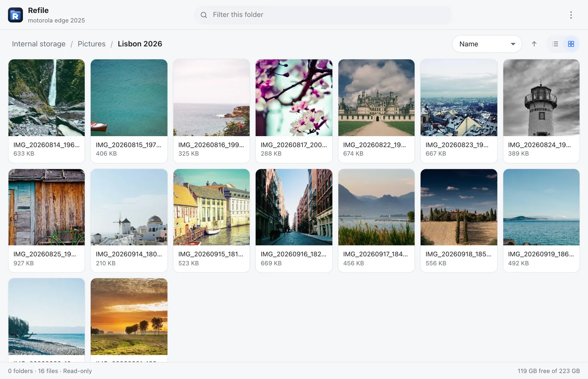Click the Refile app logo icon

pyautogui.click(x=16, y=15)
